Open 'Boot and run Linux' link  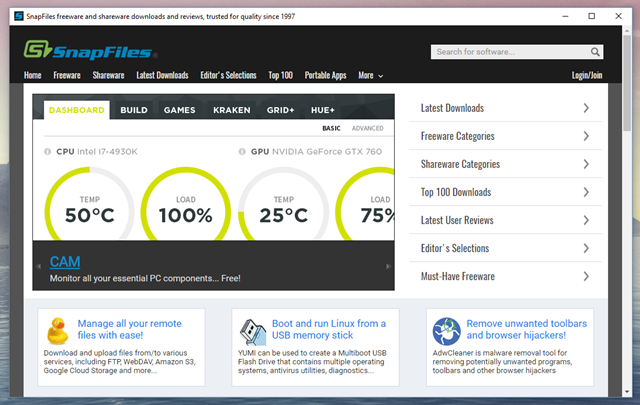tap(329, 329)
